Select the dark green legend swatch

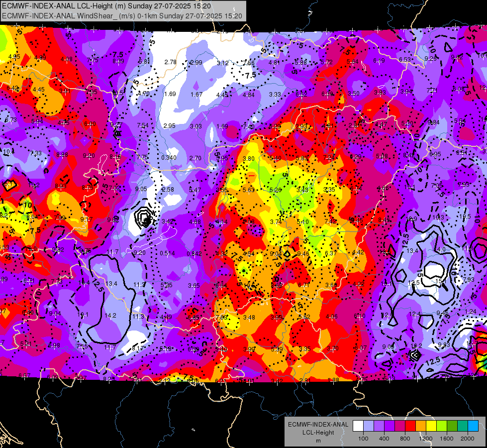pyautogui.click(x=452, y=426)
